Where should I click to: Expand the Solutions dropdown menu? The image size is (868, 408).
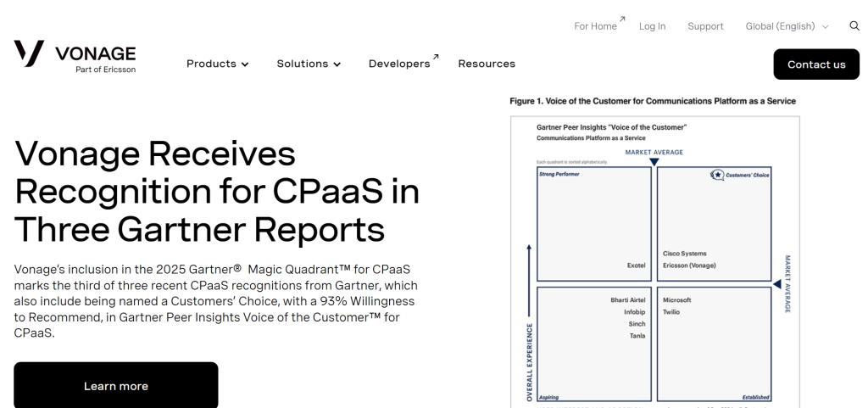(x=309, y=64)
